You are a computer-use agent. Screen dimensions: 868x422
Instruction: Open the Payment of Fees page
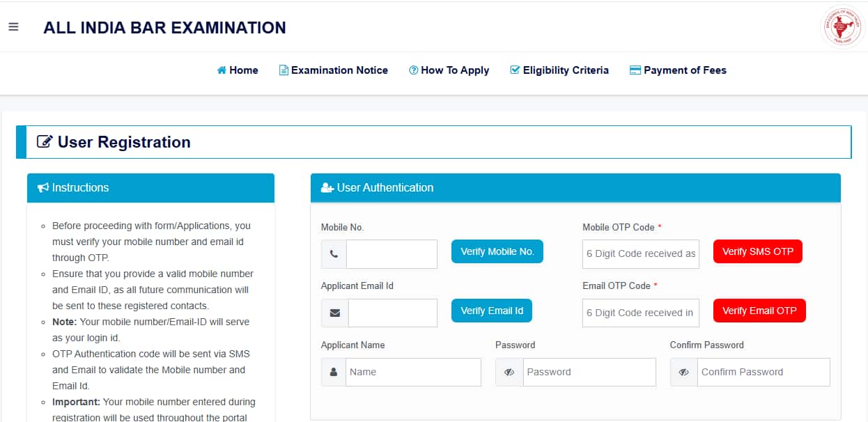click(678, 70)
